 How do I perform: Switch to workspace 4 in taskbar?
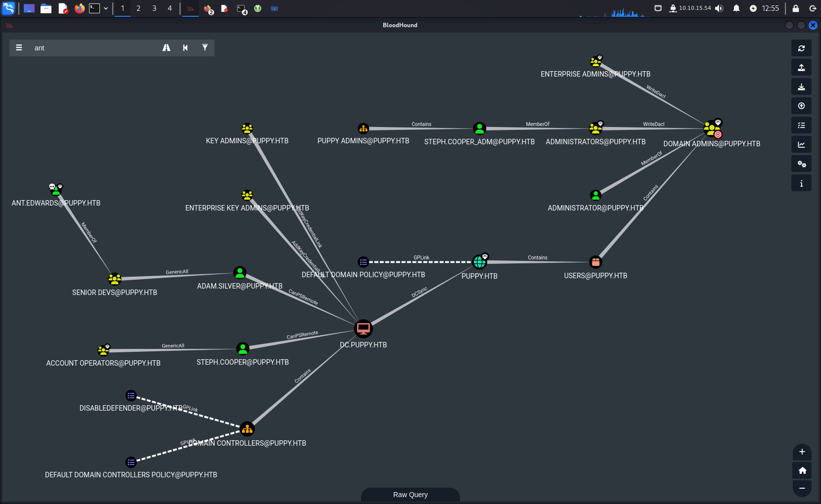170,8
